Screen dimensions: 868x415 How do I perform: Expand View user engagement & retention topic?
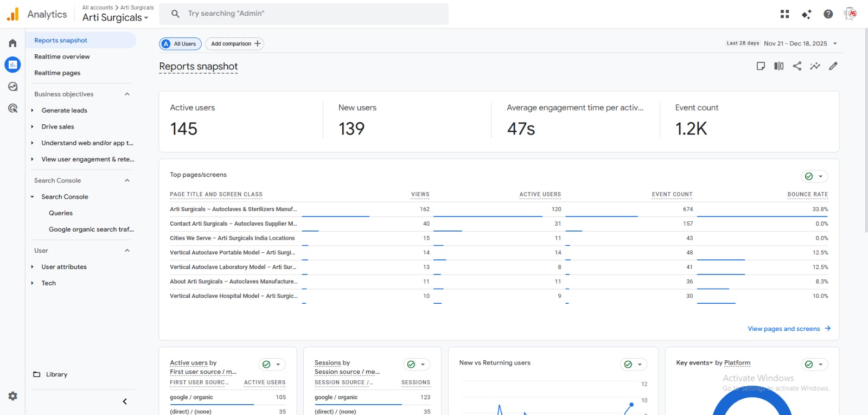pos(32,159)
